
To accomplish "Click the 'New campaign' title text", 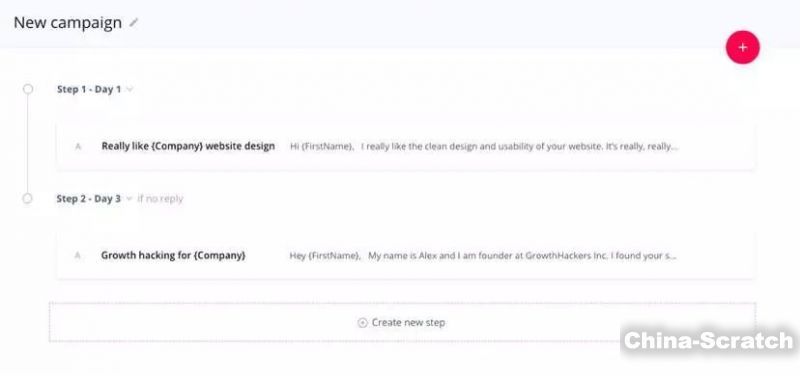I will [x=67, y=22].
